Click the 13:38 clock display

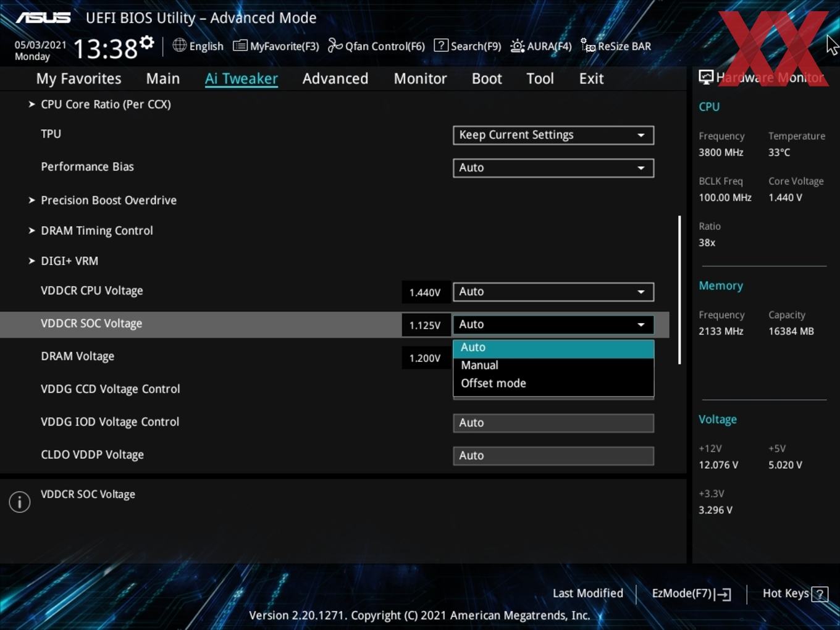[106, 48]
